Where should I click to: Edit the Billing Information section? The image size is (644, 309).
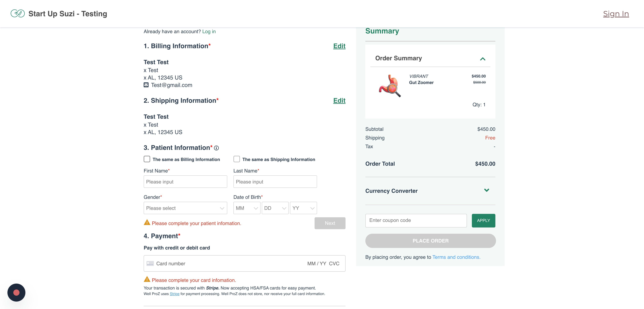click(339, 46)
